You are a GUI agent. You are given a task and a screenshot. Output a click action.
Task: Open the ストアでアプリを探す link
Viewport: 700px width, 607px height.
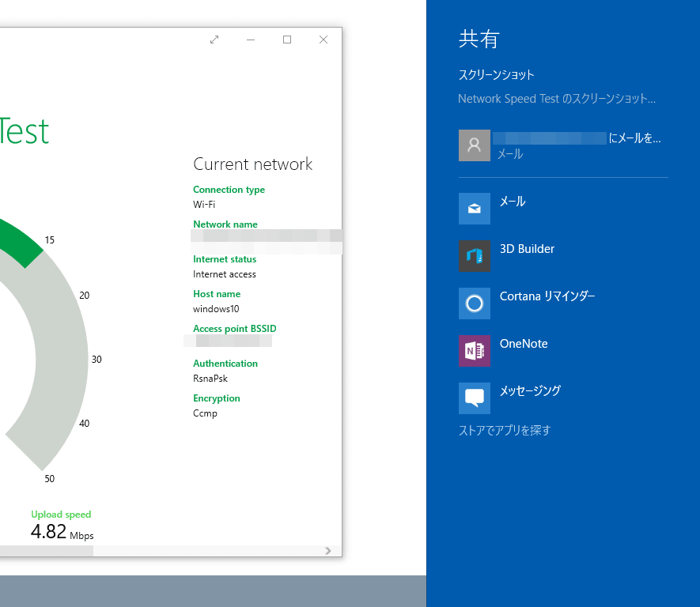click(505, 431)
